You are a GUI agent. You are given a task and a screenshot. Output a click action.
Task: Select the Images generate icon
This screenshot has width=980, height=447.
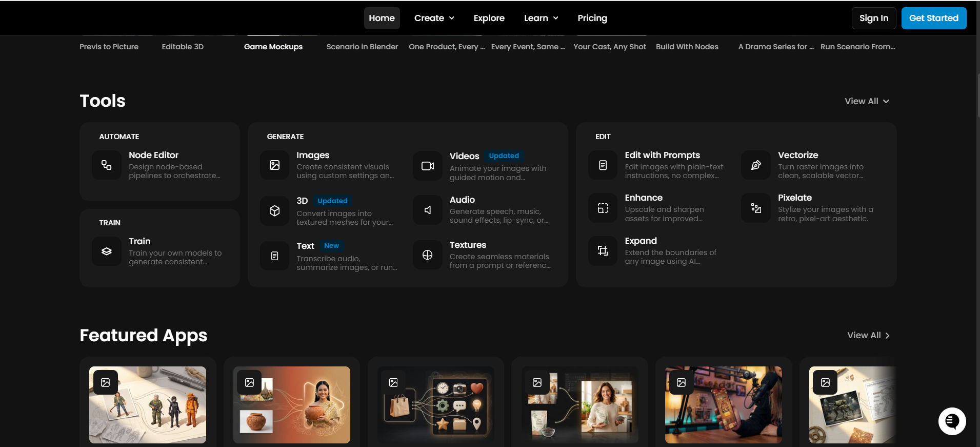[275, 165]
